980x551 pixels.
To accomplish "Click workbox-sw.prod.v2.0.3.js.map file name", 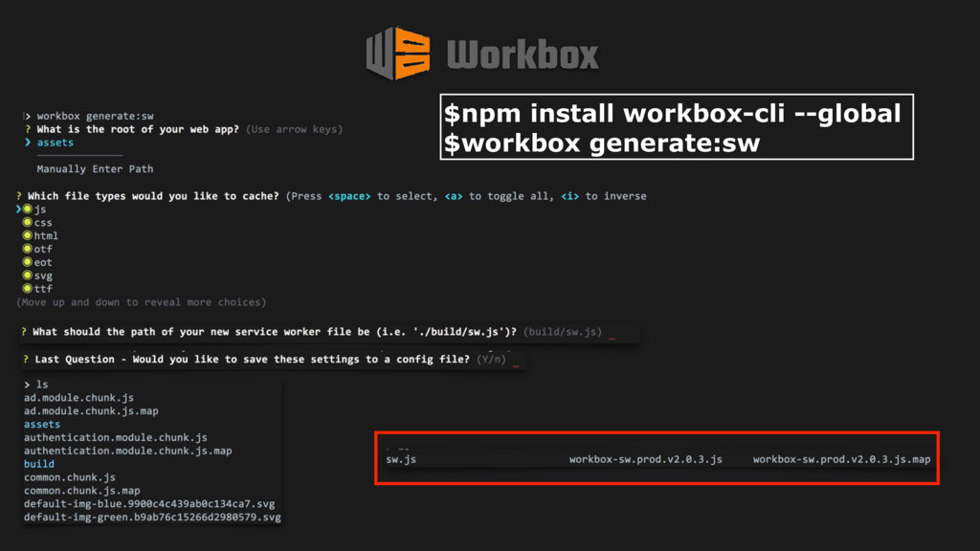I will (842, 459).
